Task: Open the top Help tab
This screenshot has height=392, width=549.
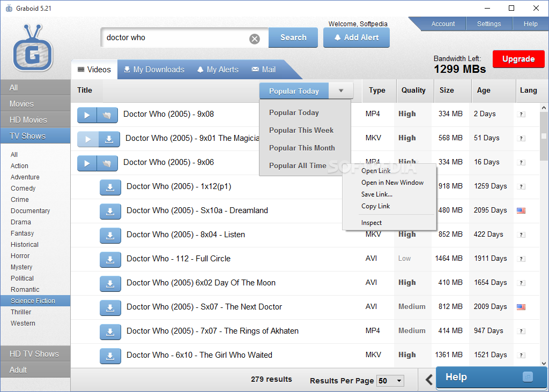Action: tap(530, 24)
